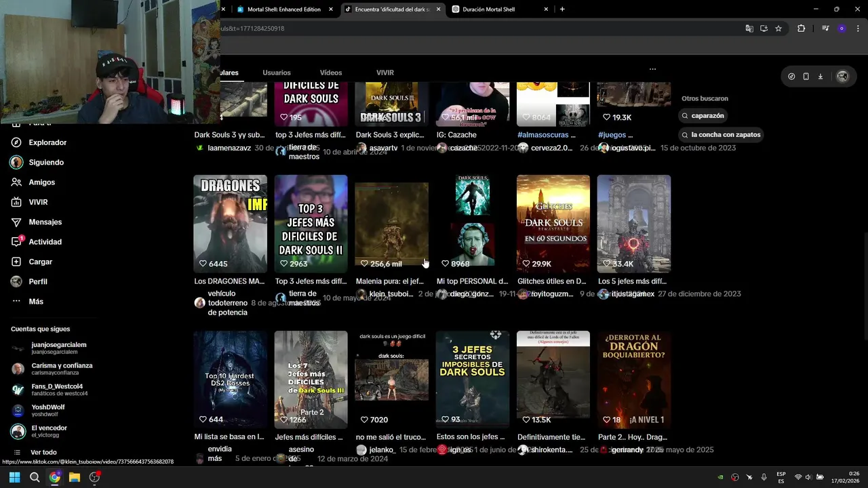Open ¿Derrotar al dragón boquiabierto? video

point(634,380)
